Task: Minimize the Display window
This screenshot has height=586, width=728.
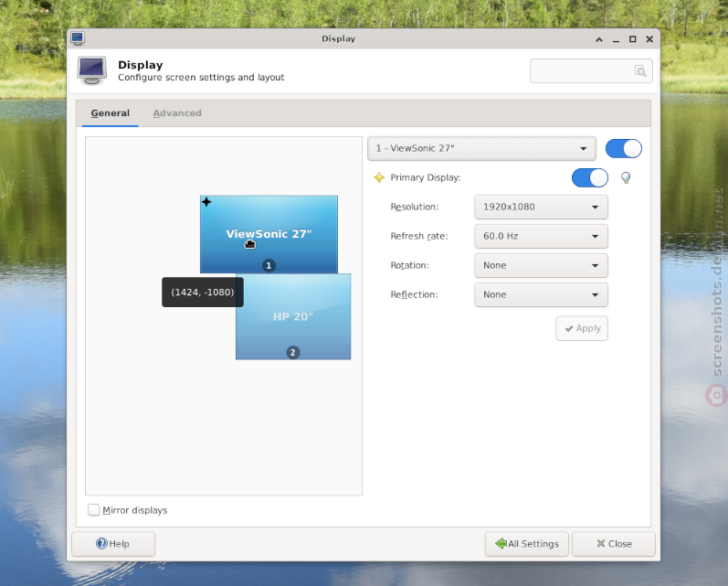Action: [x=616, y=39]
